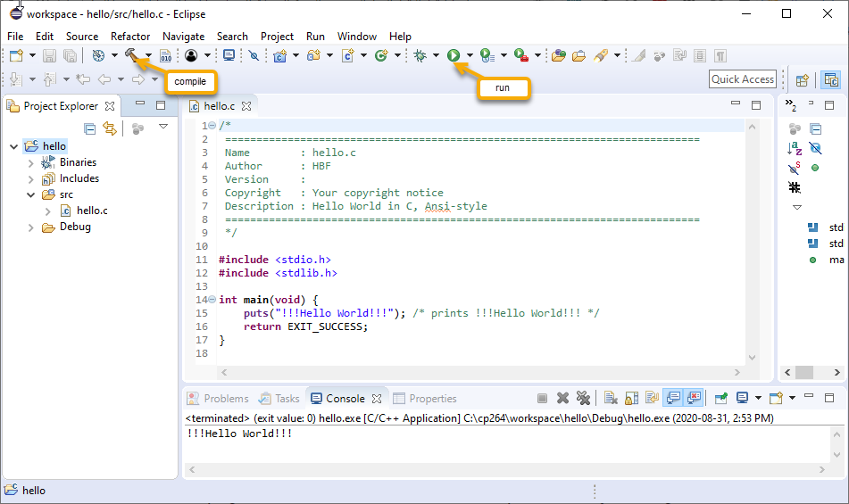Expand the Binaries tree node

click(x=31, y=162)
